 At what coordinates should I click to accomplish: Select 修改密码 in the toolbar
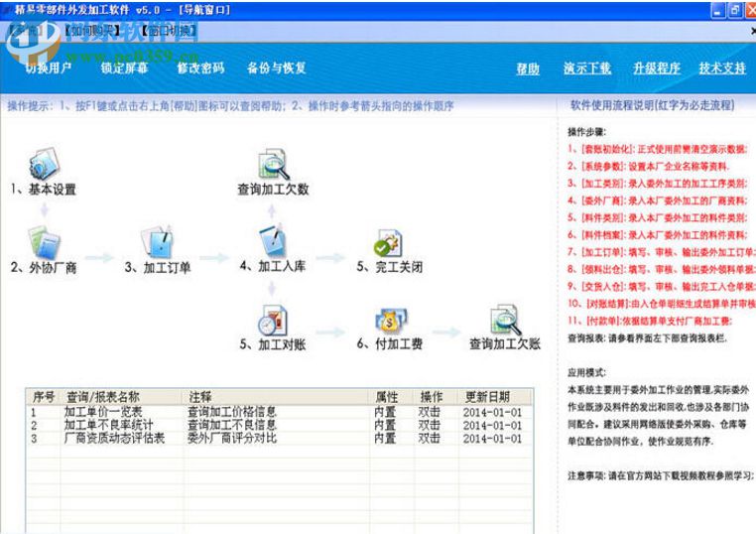[200, 68]
